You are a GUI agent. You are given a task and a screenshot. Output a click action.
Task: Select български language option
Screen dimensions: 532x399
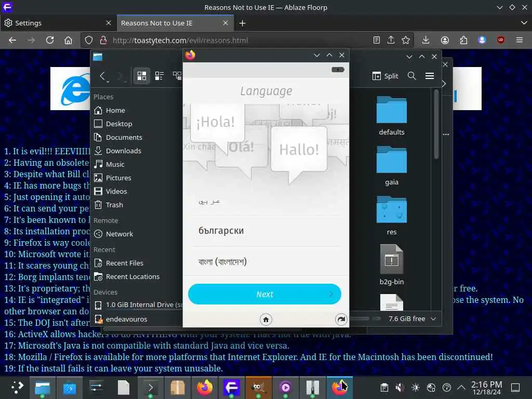coord(265,231)
